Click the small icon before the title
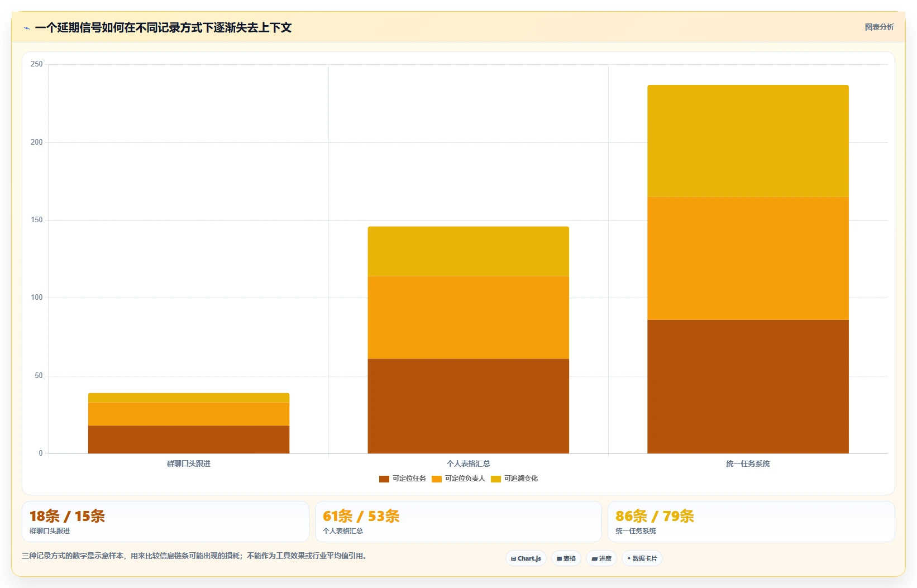The width and height of the screenshot is (917, 588). click(26, 28)
